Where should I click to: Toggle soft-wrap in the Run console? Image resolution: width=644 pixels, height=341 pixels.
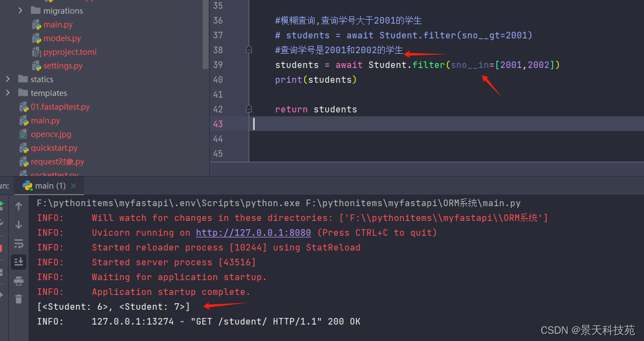19,243
